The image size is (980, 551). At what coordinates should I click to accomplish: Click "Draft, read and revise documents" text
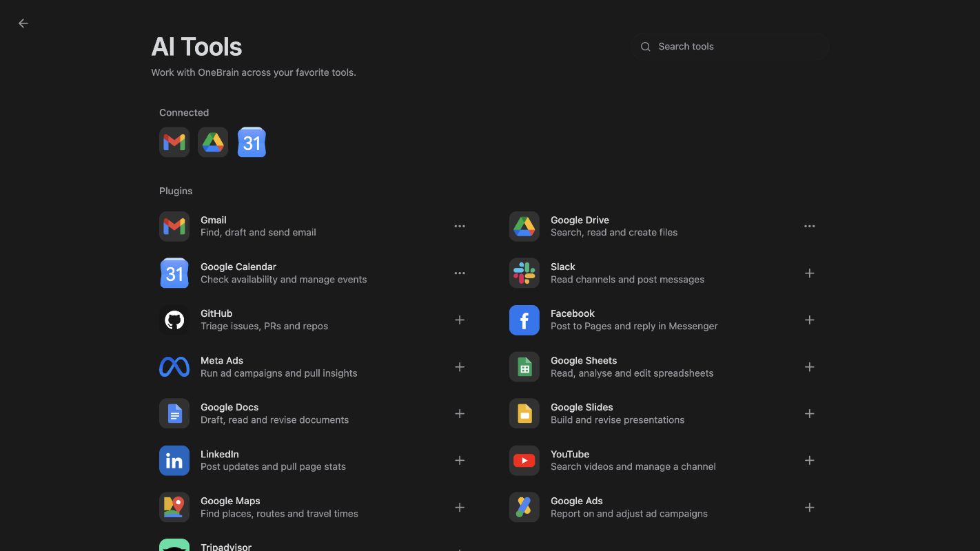tap(274, 419)
